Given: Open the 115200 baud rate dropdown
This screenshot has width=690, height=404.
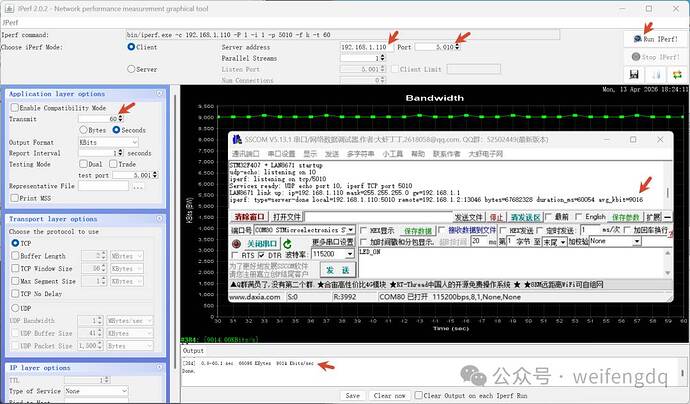Looking at the screenshot, I should point(333,254).
